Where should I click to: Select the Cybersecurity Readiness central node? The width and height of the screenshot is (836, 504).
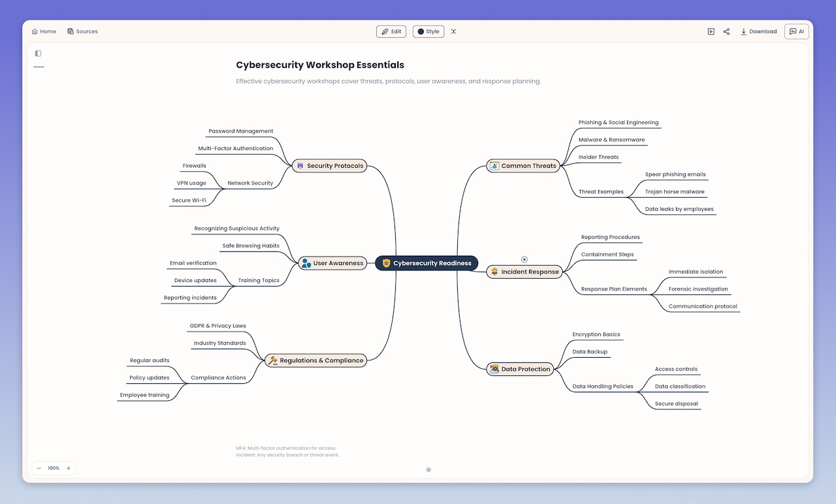tap(426, 263)
